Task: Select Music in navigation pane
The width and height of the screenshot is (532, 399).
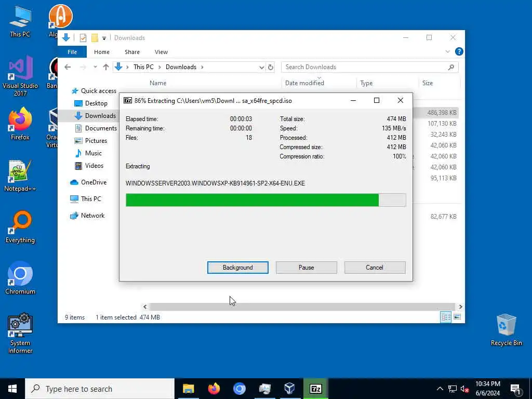Action: click(88, 153)
